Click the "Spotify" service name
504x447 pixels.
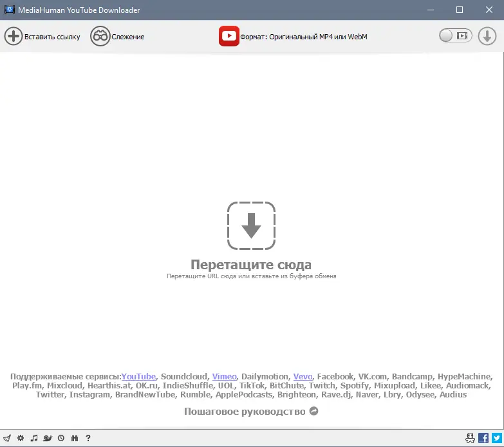(x=355, y=385)
